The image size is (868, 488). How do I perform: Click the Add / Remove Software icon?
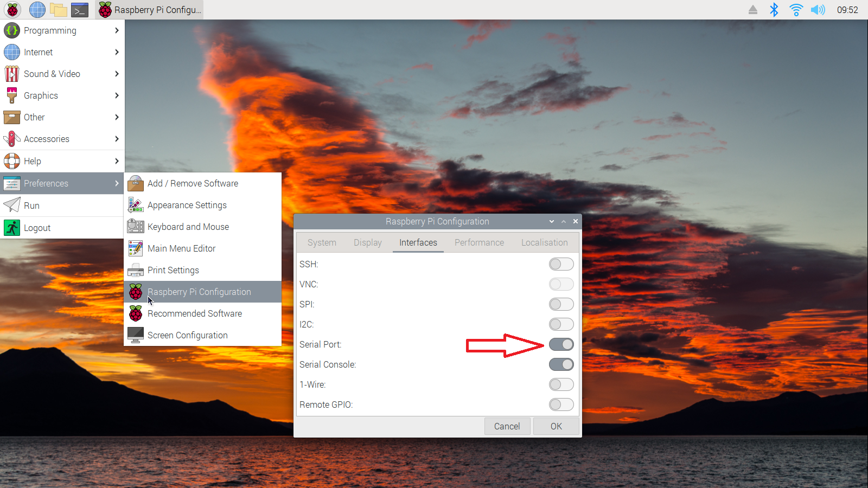136,183
